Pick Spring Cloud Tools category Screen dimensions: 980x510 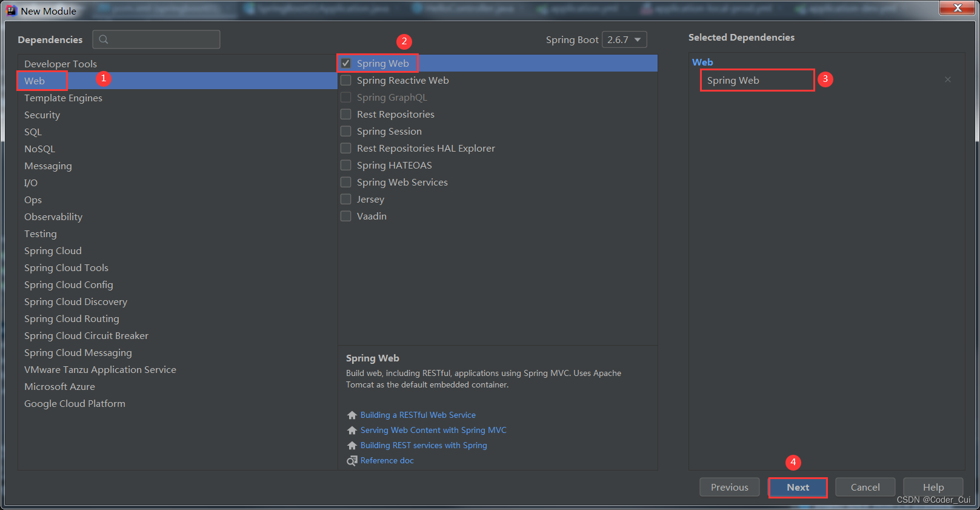[178, 267]
